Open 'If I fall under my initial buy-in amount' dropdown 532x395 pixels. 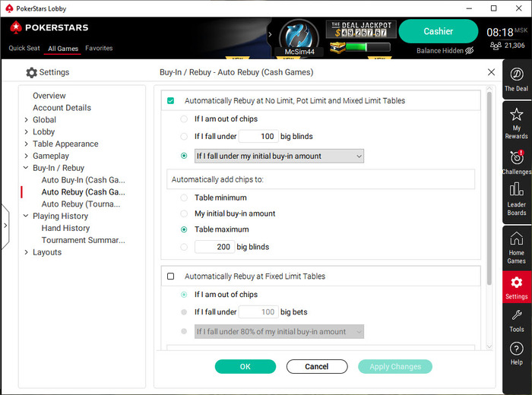[x=279, y=156]
